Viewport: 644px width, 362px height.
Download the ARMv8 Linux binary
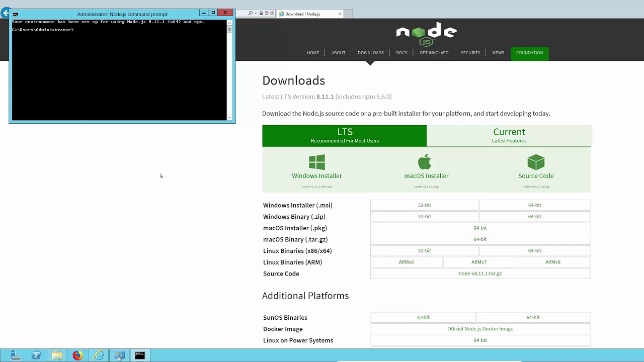coord(552,262)
